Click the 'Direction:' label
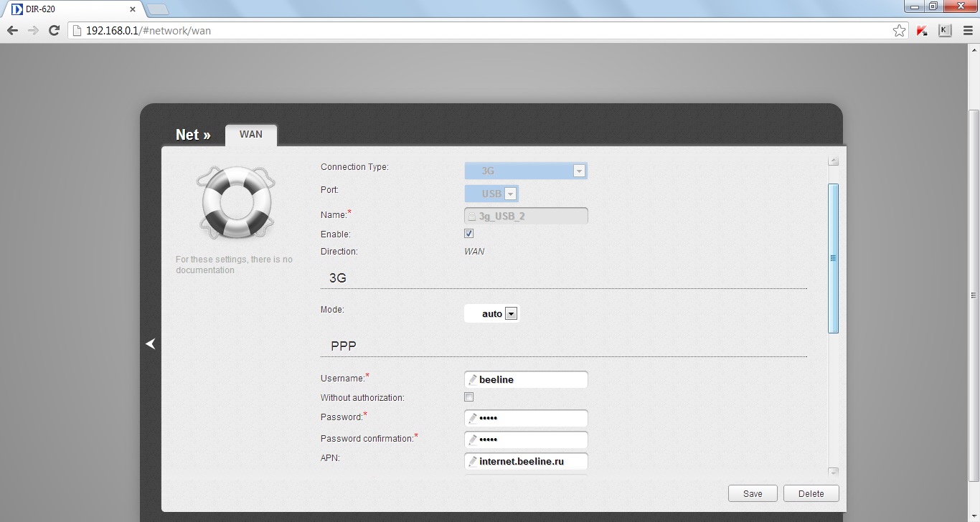Viewport: 980px width, 522px height. point(339,252)
